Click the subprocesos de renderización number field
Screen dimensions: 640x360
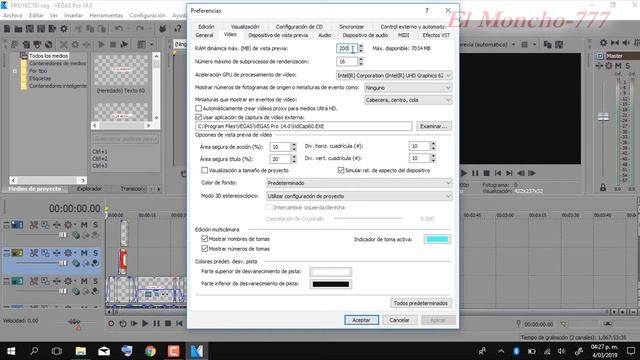coord(347,62)
